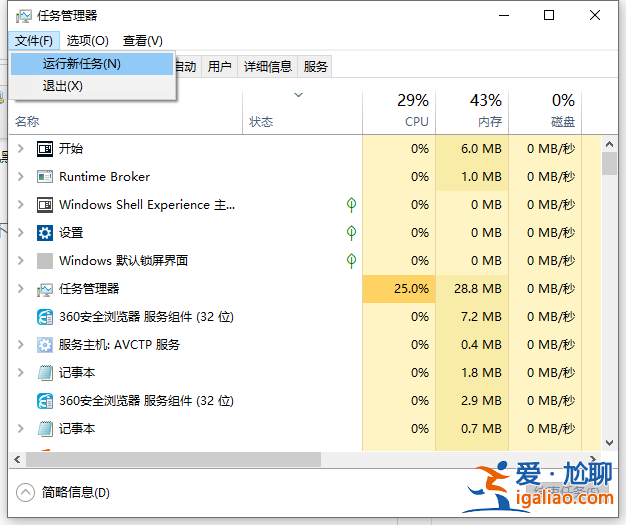Image resolution: width=626 pixels, height=525 pixels.
Task: Expand the 0.7 MB 记事本 process group
Action: (x=21, y=428)
